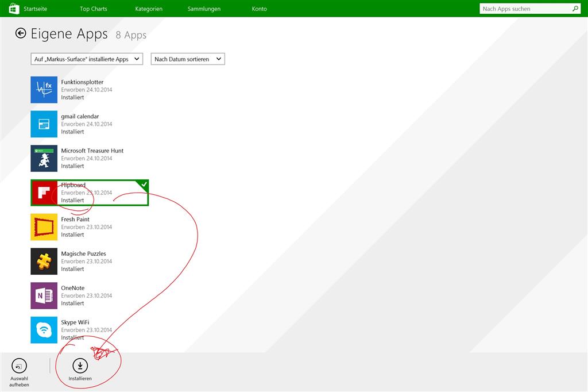588x392 pixels.
Task: Click Installiert status under OneNote
Action: (x=72, y=303)
